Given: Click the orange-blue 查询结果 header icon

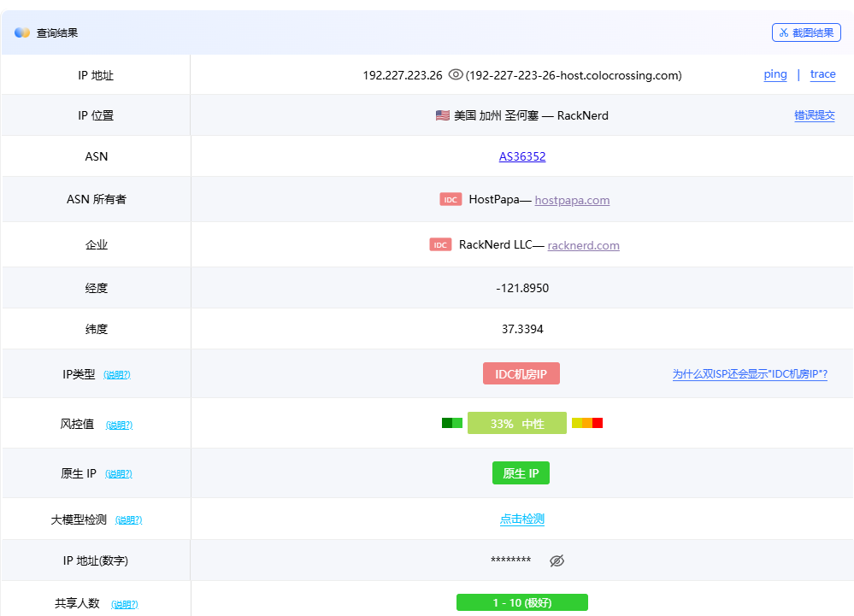Looking at the screenshot, I should tap(21, 32).
